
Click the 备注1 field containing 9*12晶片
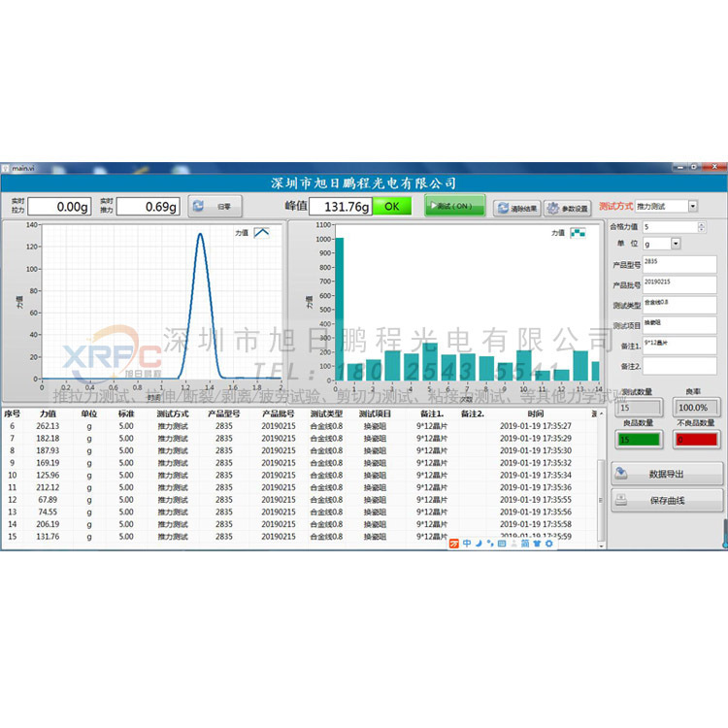[679, 346]
